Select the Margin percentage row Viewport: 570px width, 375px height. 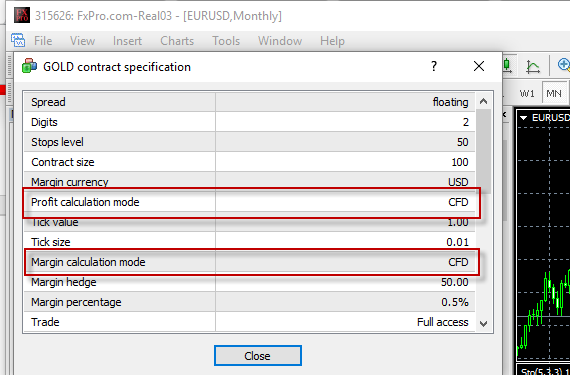pos(249,302)
